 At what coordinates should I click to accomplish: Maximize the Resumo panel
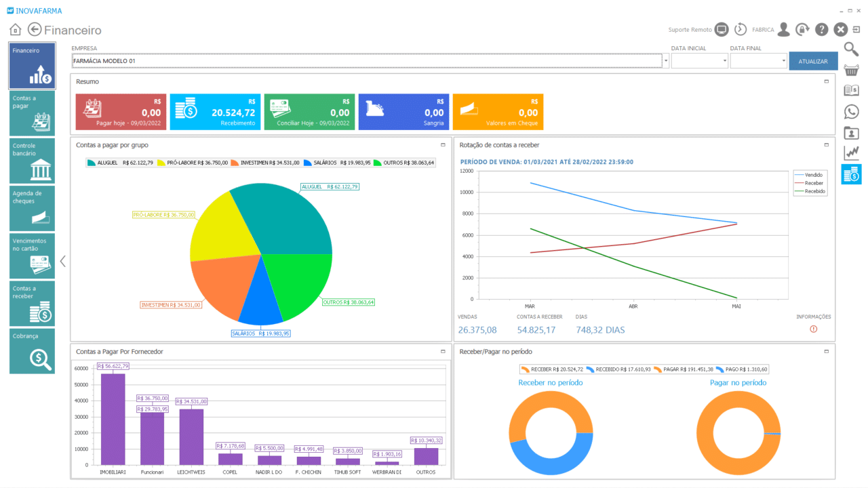pos(826,81)
